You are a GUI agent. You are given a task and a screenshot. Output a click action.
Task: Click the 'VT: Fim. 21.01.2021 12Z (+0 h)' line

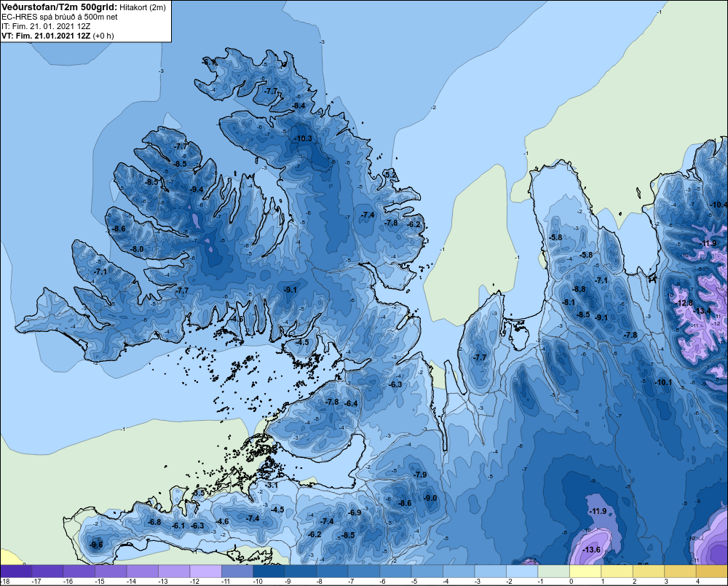point(58,36)
